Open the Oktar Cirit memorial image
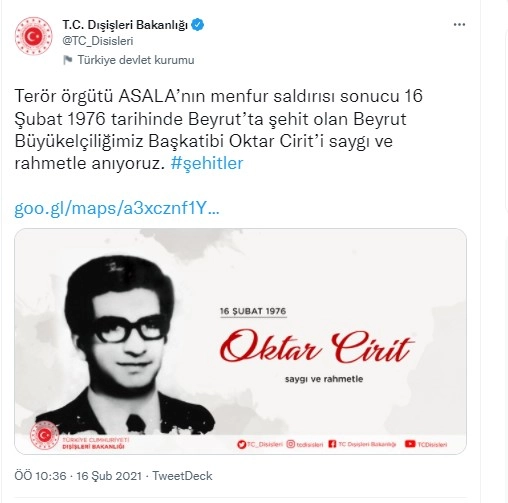Viewport: 508px width, 503px height. (240, 341)
